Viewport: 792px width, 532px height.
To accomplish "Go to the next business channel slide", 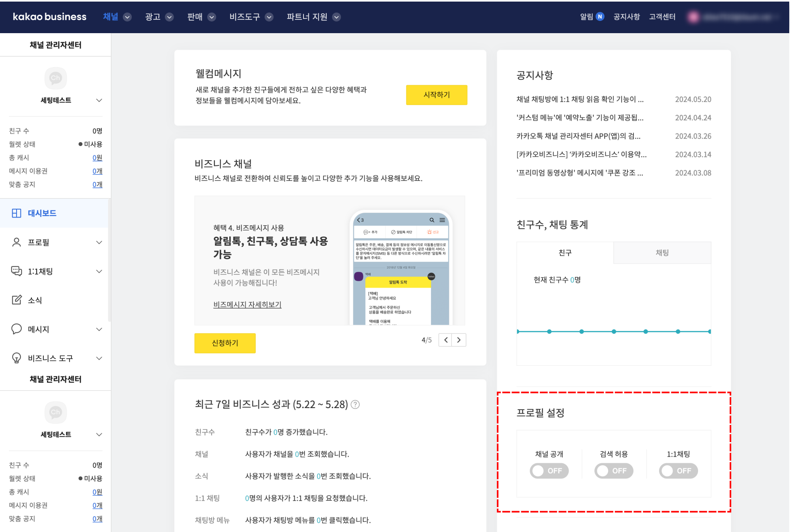I will pos(459,340).
